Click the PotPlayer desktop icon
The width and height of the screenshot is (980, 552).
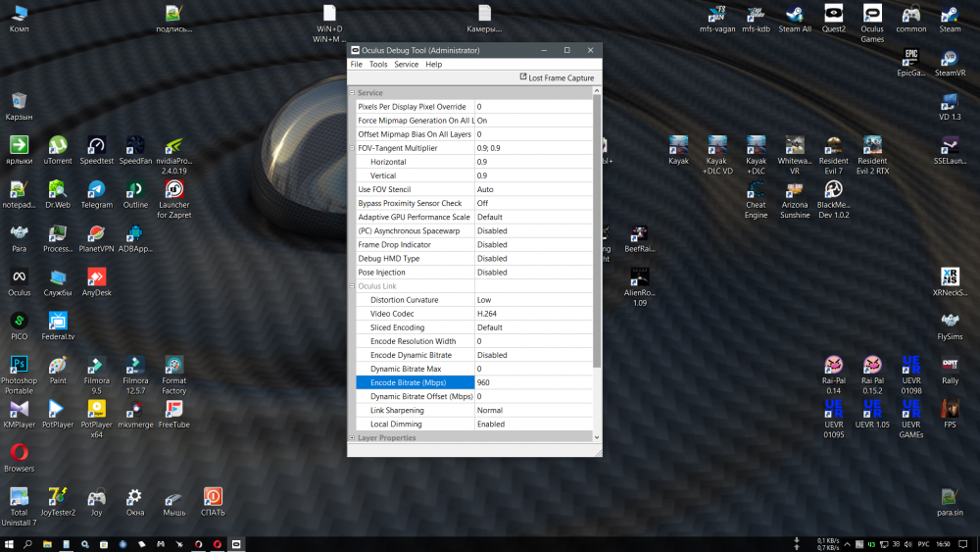tap(58, 409)
